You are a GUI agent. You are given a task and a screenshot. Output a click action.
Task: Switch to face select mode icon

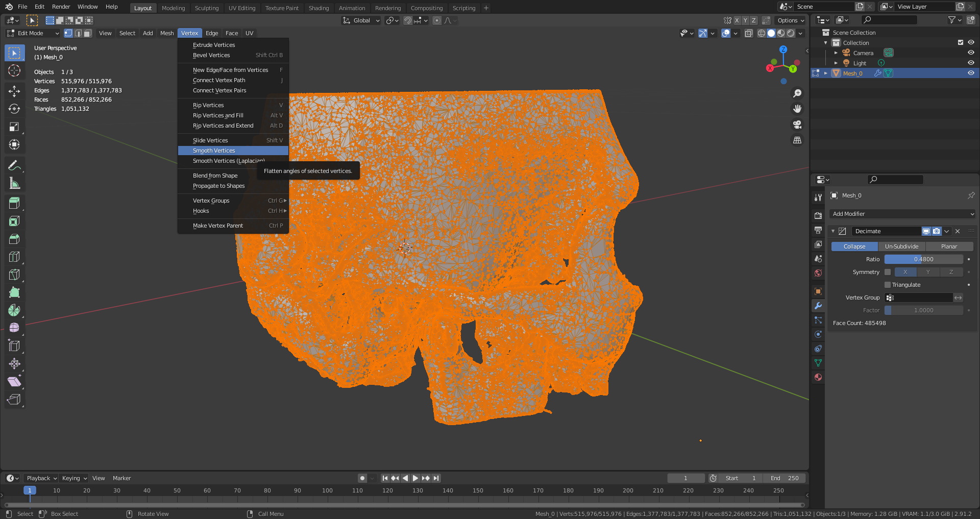tap(88, 33)
